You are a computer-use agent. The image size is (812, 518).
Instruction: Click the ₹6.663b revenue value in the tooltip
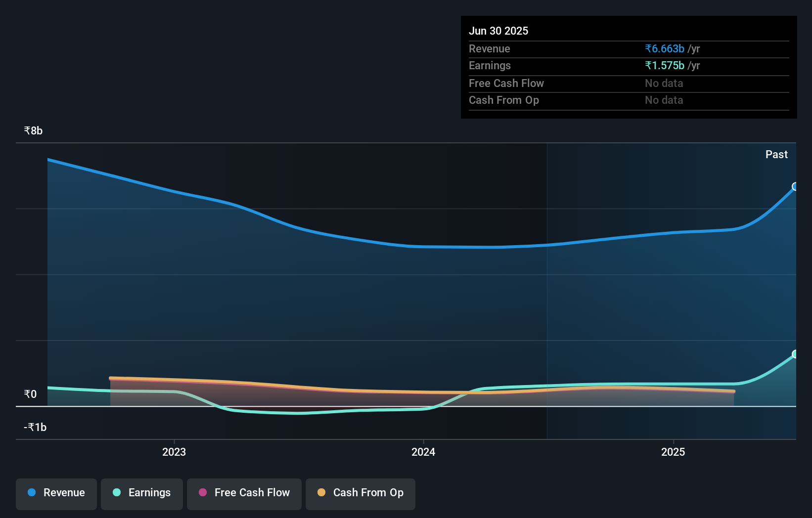pyautogui.click(x=665, y=48)
